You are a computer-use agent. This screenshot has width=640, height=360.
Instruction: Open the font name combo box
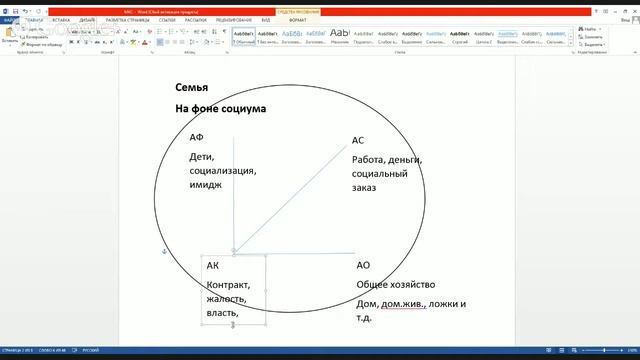pos(82,31)
